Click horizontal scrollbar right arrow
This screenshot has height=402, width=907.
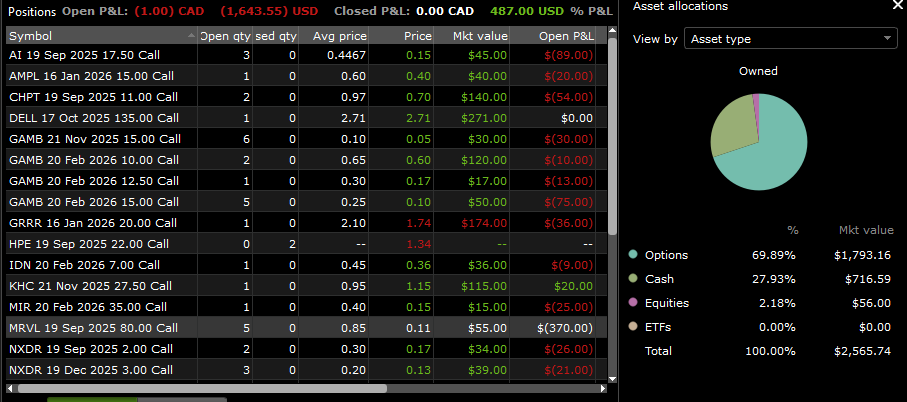(x=603, y=389)
